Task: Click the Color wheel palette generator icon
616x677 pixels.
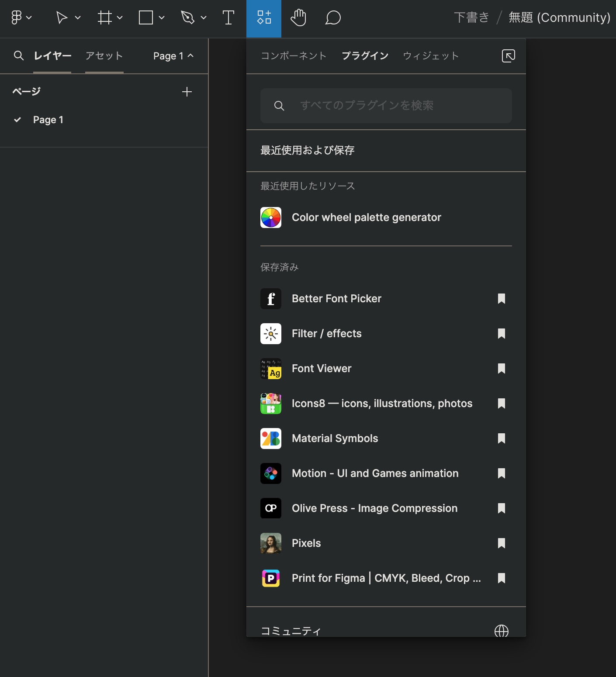Action: pos(271,218)
